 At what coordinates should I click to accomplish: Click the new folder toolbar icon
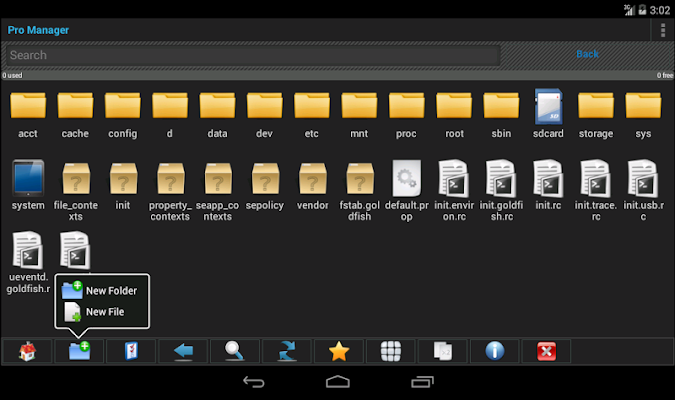point(79,351)
